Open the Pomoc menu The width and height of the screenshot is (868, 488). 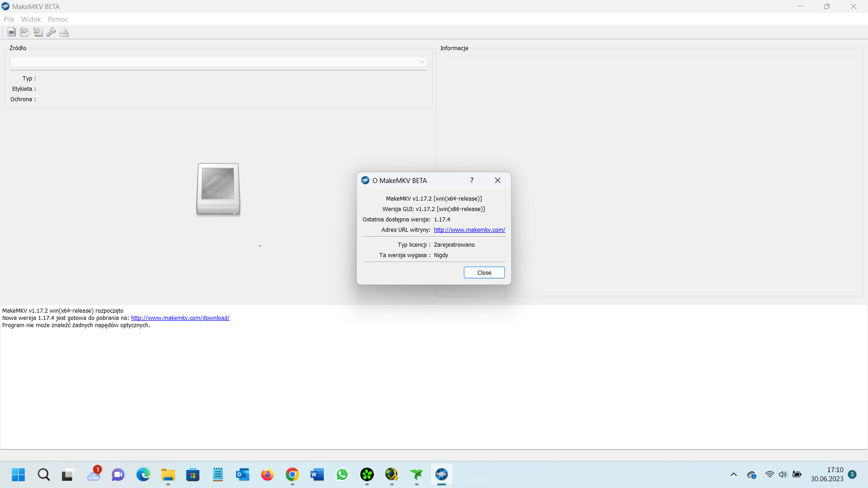58,19
